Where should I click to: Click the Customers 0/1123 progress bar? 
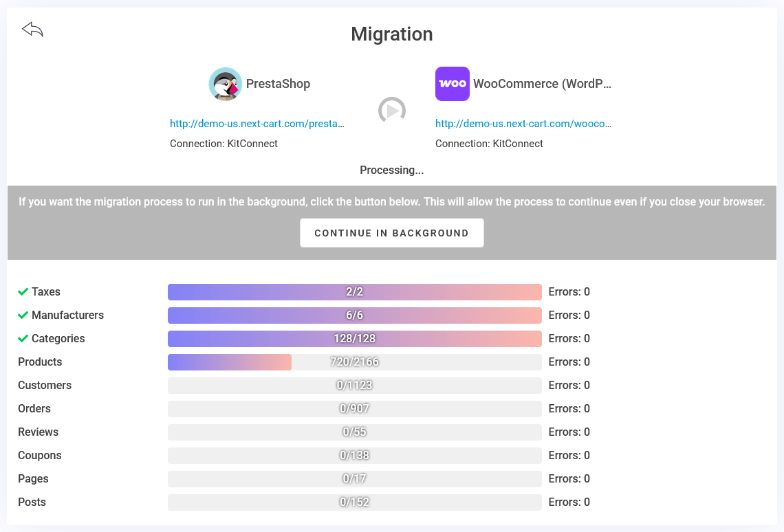tap(354, 385)
